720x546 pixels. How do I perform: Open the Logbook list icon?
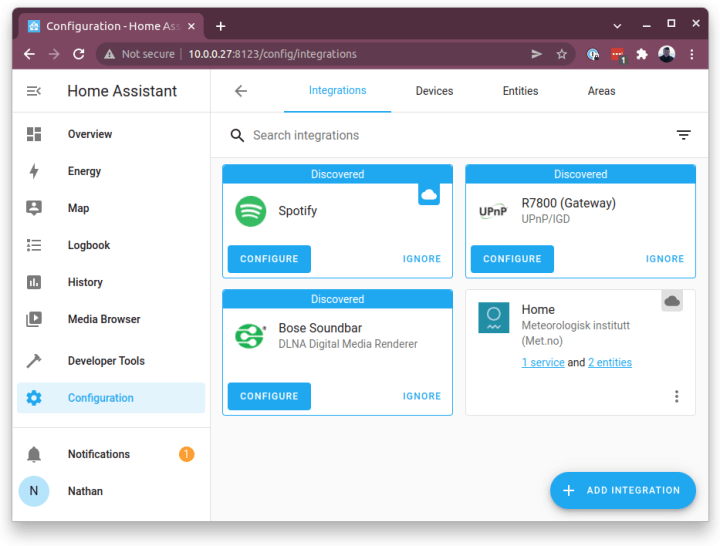34,245
